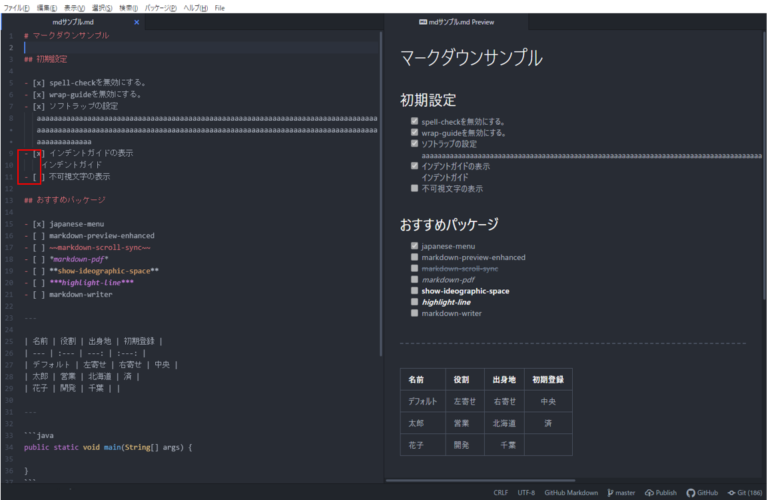
Task: Open the 選択(S) menu
Action: pyautogui.click(x=102, y=8)
